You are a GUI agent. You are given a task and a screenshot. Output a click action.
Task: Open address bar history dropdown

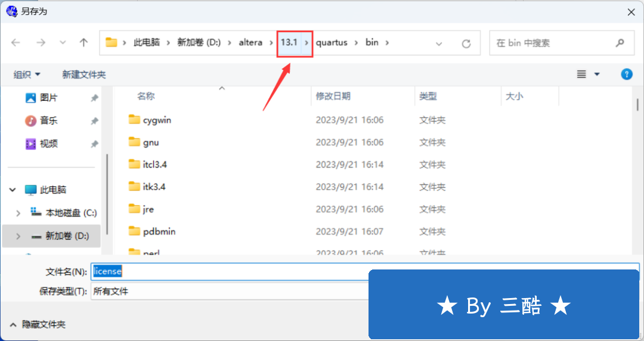(439, 44)
